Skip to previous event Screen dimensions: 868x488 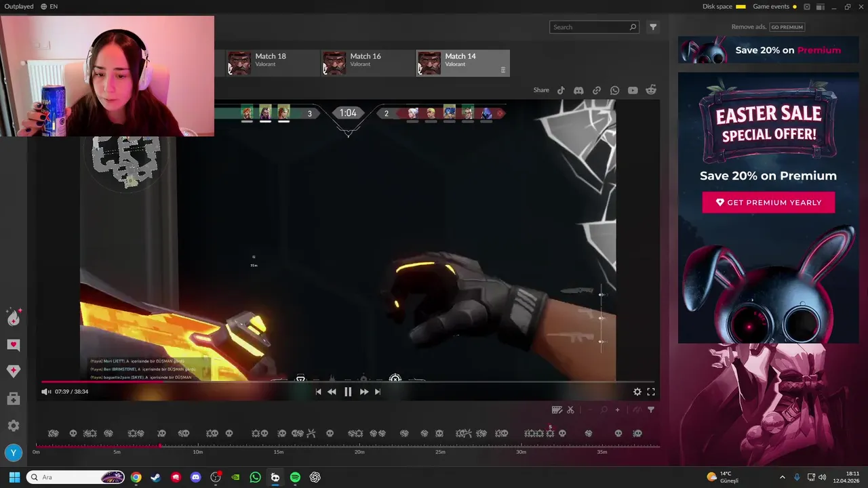click(318, 392)
